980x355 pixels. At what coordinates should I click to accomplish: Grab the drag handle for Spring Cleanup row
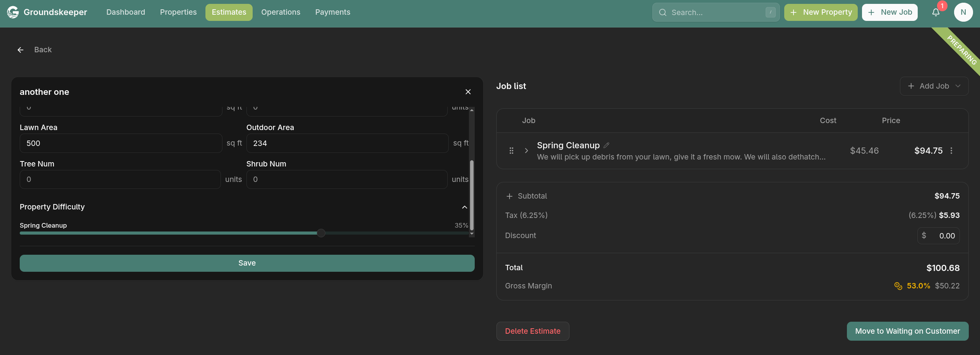pyautogui.click(x=511, y=151)
